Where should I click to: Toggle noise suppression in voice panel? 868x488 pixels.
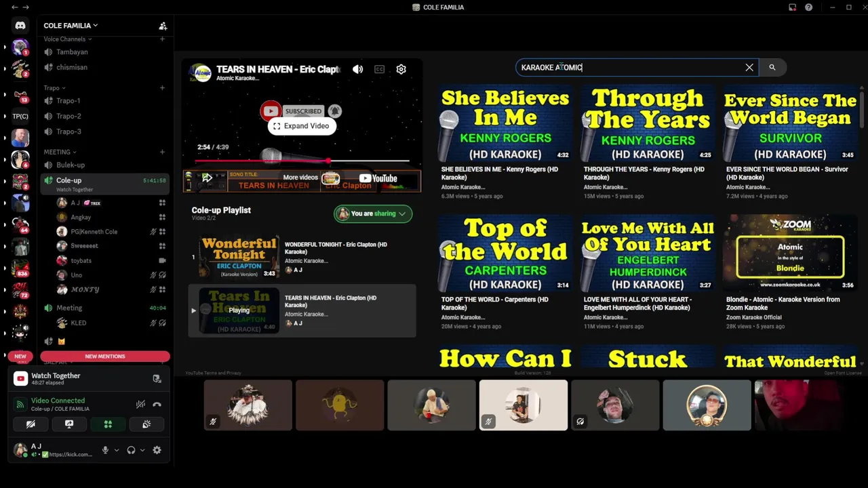coord(140,405)
